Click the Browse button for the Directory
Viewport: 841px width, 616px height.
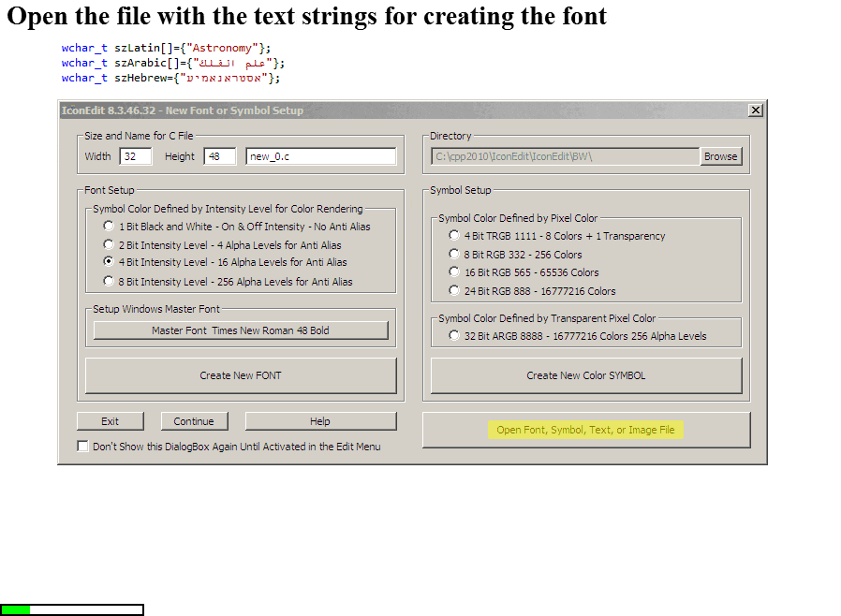point(720,156)
